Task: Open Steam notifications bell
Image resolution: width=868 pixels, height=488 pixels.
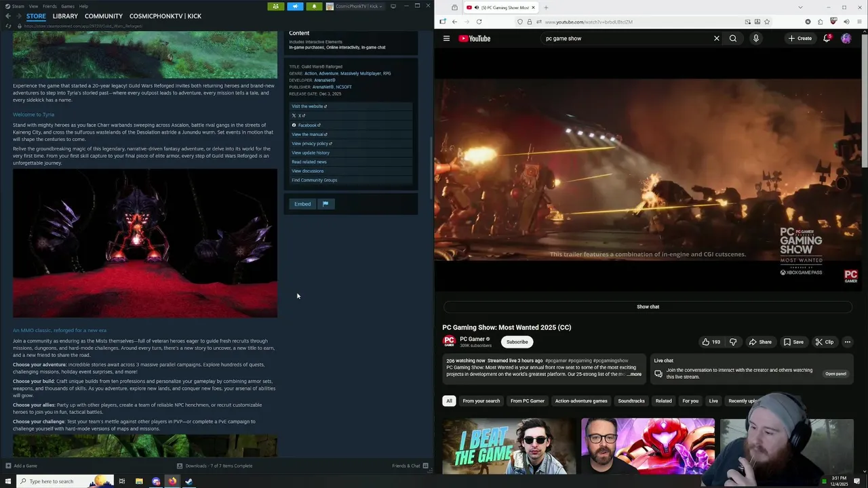Action: point(314,6)
